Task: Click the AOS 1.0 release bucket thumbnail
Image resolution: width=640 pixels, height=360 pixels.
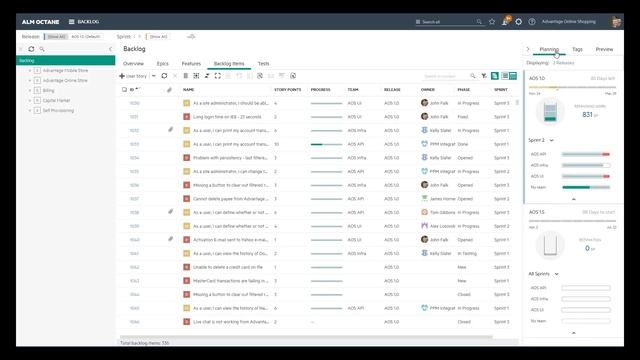Action: [x=550, y=111]
